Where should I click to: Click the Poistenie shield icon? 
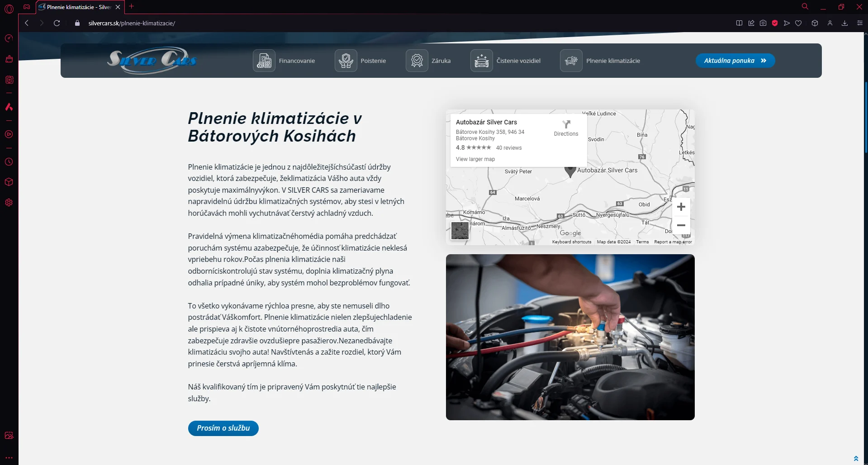346,61
